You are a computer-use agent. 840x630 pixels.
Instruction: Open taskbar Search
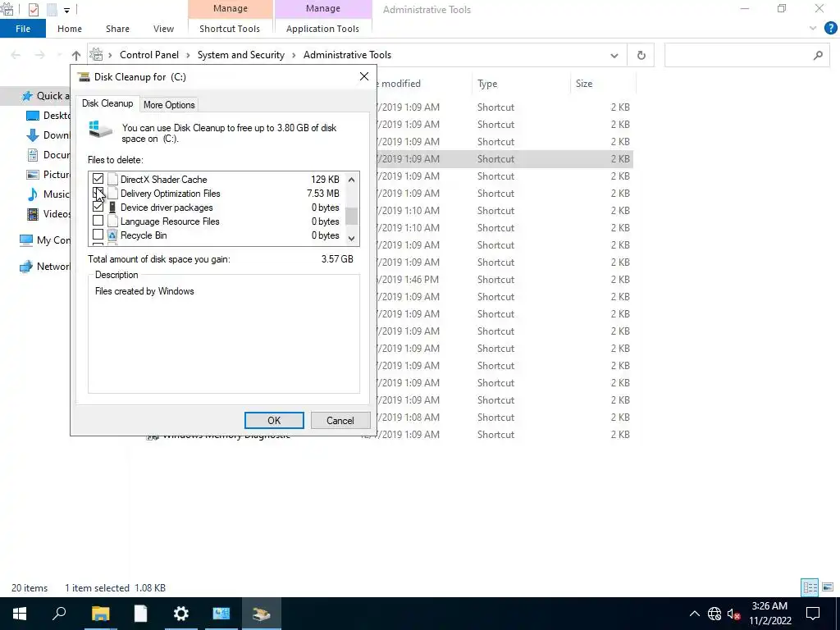pos(59,614)
